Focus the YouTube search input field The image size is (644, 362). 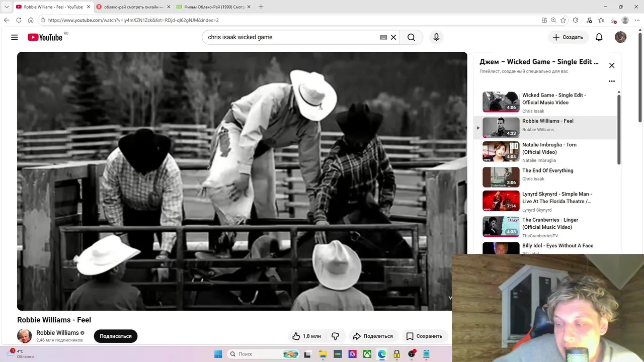(x=292, y=37)
